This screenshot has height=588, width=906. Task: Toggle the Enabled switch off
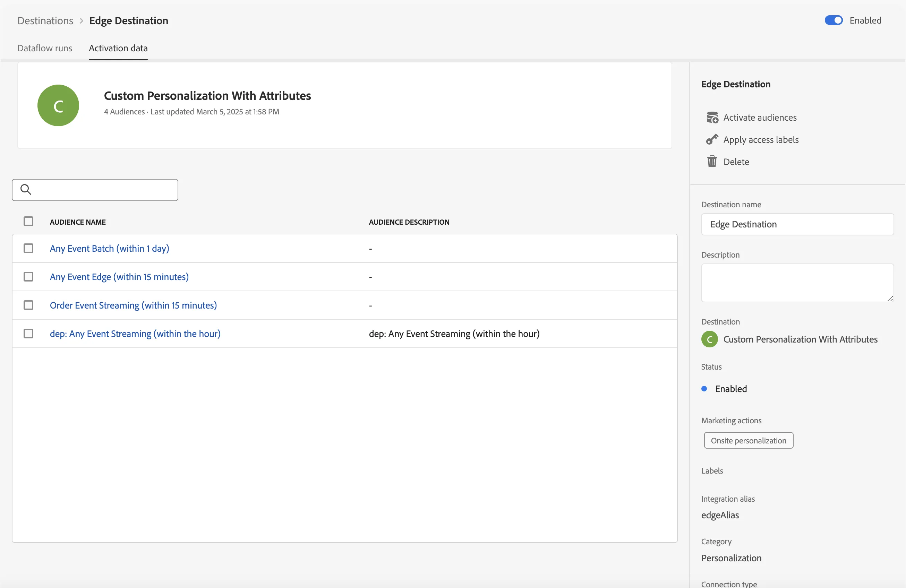834,20
